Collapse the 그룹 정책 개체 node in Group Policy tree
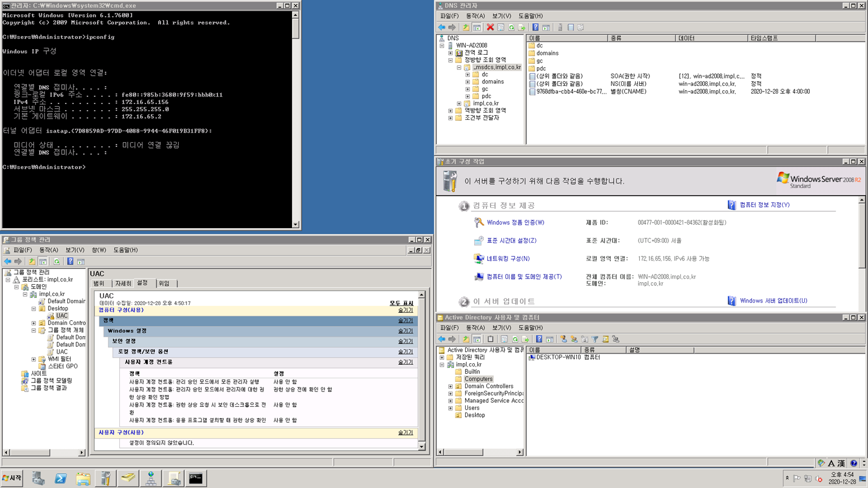The width and height of the screenshot is (868, 488). 33,330
